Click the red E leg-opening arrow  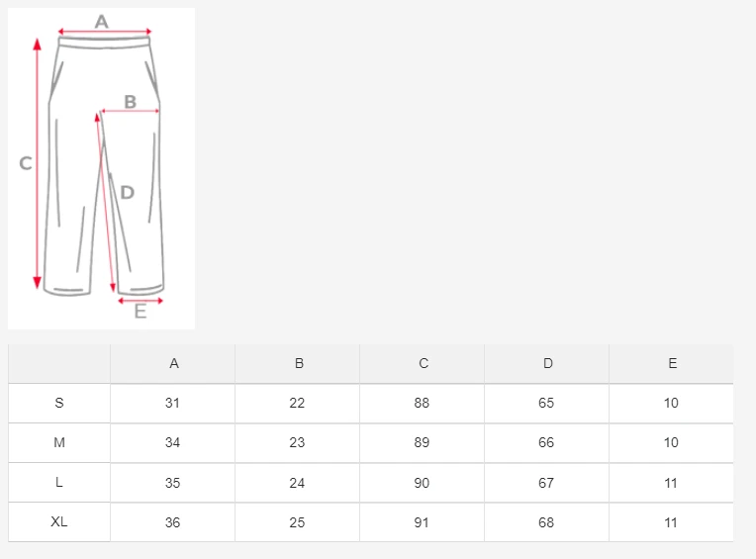click(x=141, y=301)
